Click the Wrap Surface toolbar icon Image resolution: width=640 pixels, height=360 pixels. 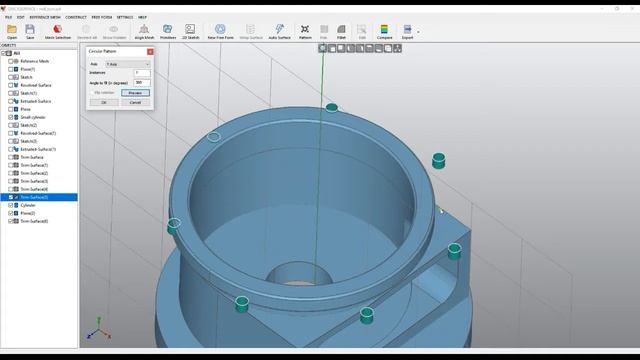(x=251, y=31)
